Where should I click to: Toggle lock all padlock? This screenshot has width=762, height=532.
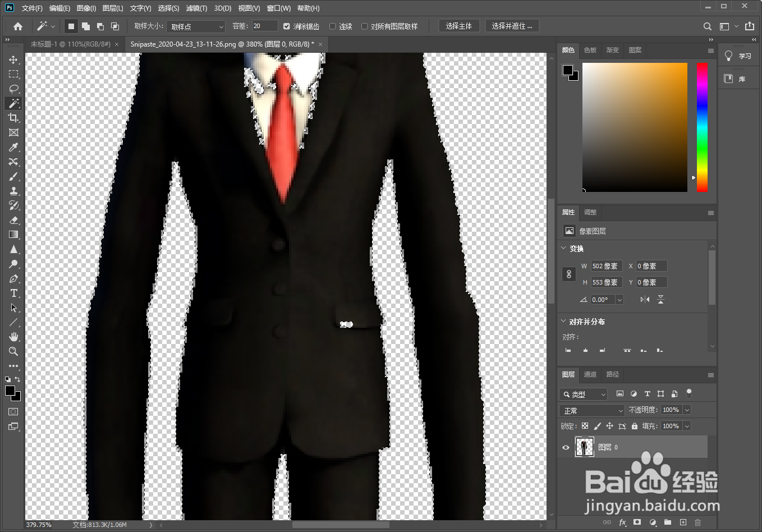click(635, 426)
